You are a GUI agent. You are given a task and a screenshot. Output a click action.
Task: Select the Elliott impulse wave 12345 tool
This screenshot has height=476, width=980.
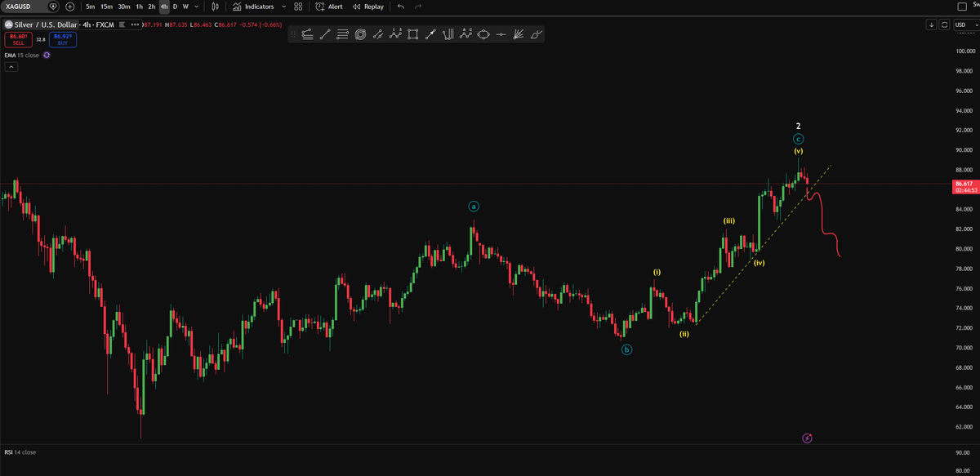[395, 34]
